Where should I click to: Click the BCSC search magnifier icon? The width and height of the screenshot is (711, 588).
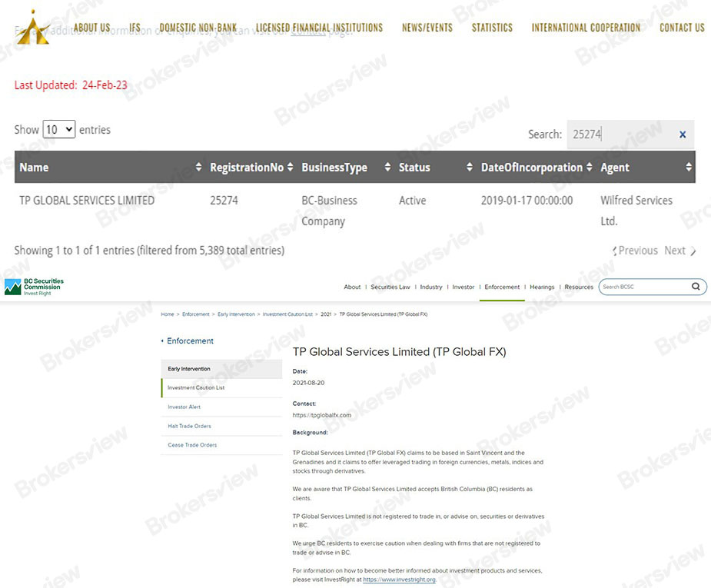click(x=696, y=287)
